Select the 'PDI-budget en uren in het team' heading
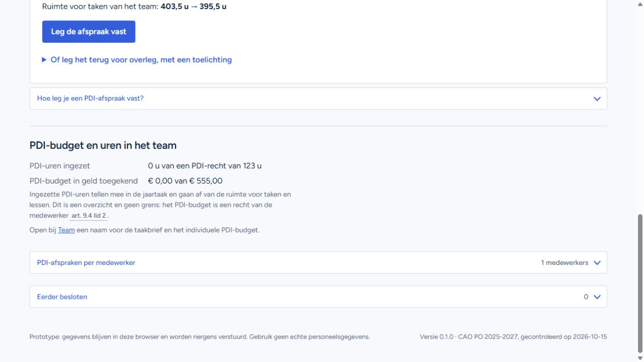Screen dimensions: 644x362 tap(103, 145)
